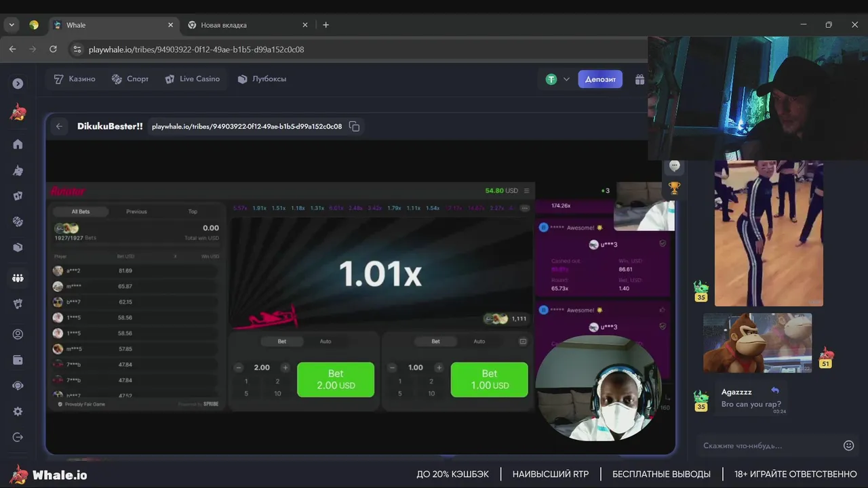Image resolution: width=868 pixels, height=488 pixels.
Task: Go back from the DikukuBester!! tribe
Action: 59,126
